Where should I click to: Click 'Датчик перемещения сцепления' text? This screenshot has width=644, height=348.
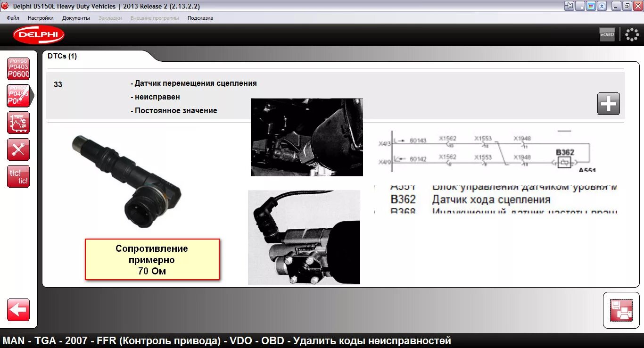(x=196, y=83)
